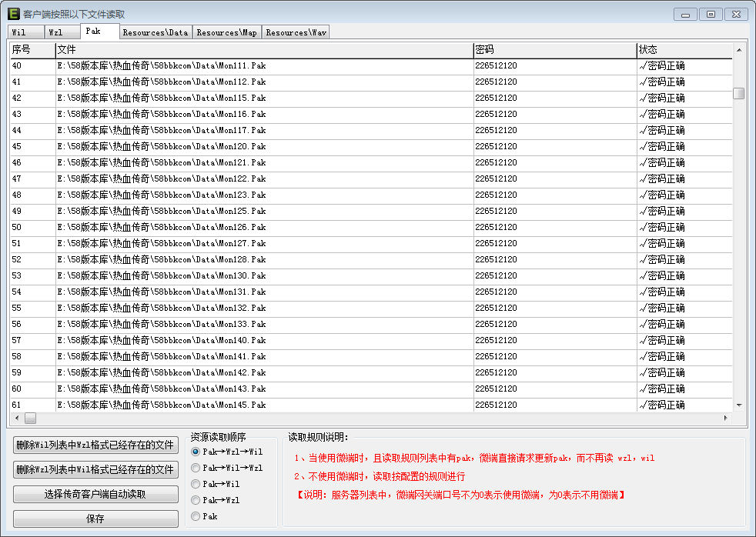Select the Mon126.Pak file row

[x=371, y=227]
